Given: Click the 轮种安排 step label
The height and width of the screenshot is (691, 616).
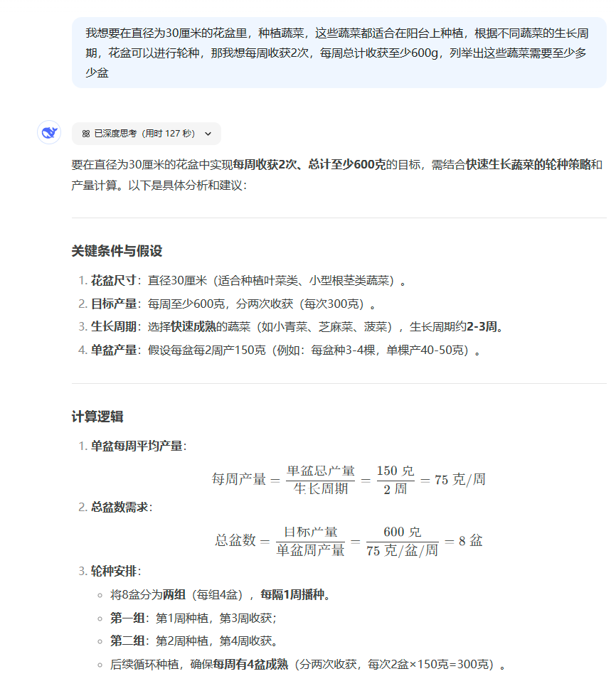Looking at the screenshot, I should click(114, 572).
